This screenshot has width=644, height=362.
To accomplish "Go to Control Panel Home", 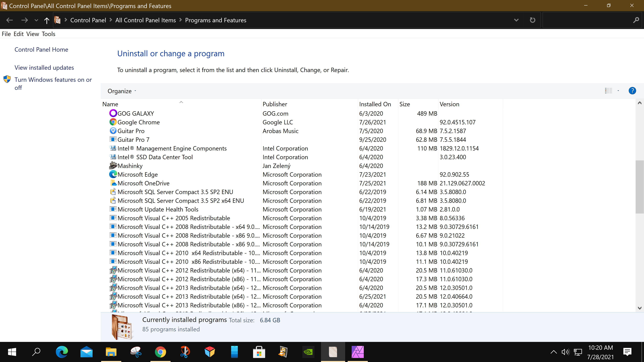I will click(41, 49).
